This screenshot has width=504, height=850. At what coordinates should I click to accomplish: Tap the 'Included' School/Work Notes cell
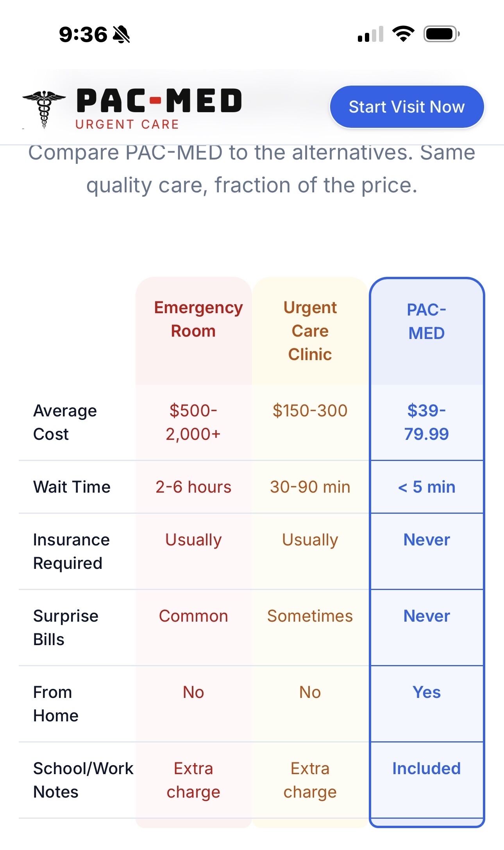click(x=426, y=768)
